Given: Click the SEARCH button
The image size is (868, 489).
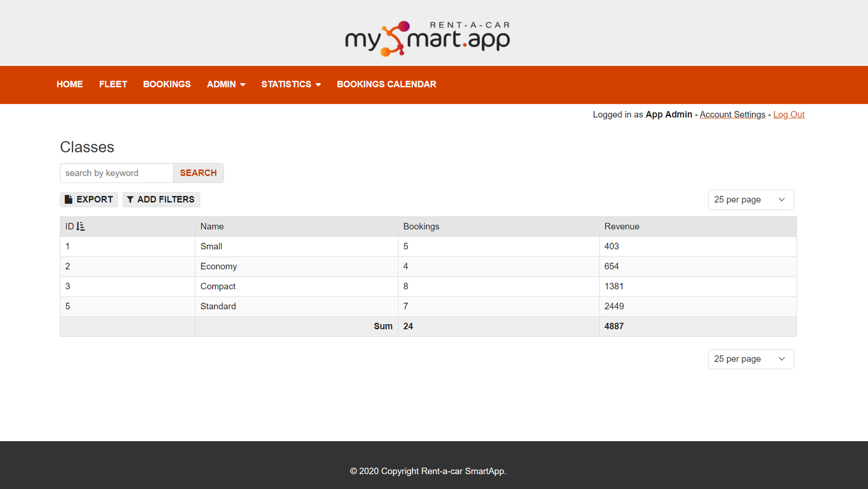Looking at the screenshot, I should [x=198, y=173].
